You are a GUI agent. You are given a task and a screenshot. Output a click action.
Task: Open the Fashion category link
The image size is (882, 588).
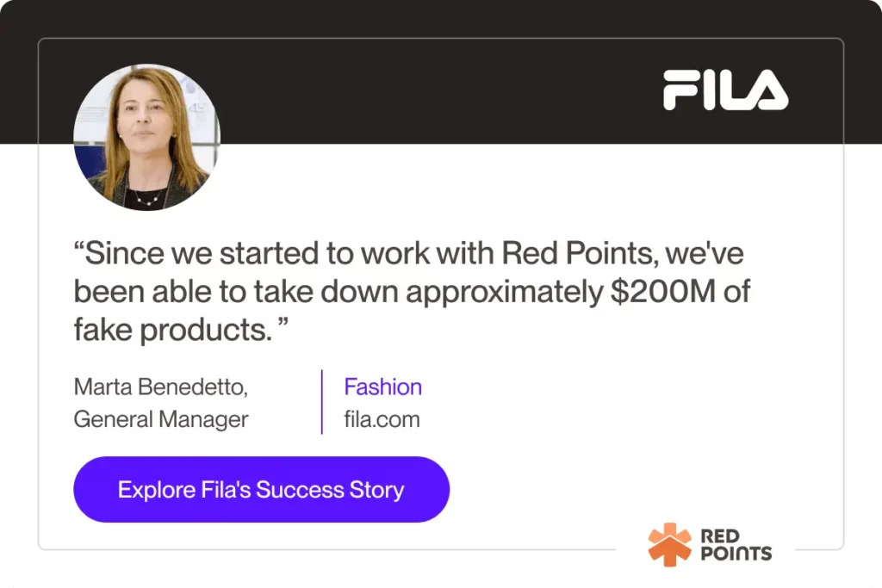pos(383,387)
